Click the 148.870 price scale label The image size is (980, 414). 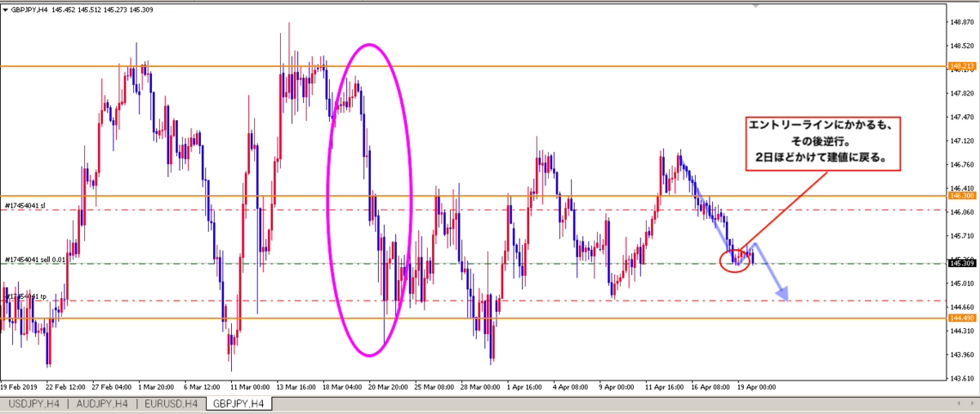point(960,22)
